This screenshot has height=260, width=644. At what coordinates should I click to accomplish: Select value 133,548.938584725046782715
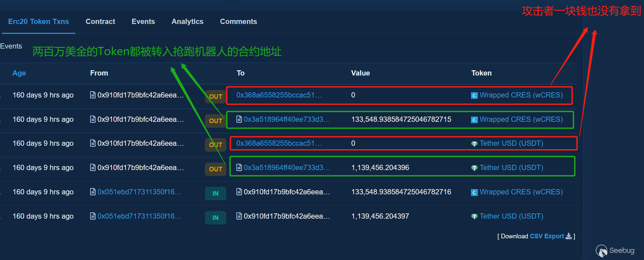(401, 119)
